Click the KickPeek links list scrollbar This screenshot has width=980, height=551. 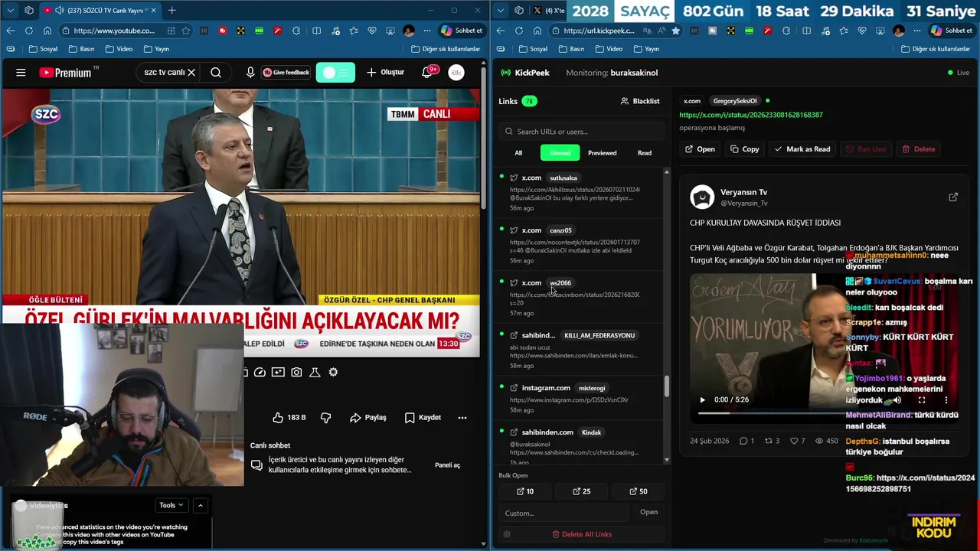[x=666, y=386]
